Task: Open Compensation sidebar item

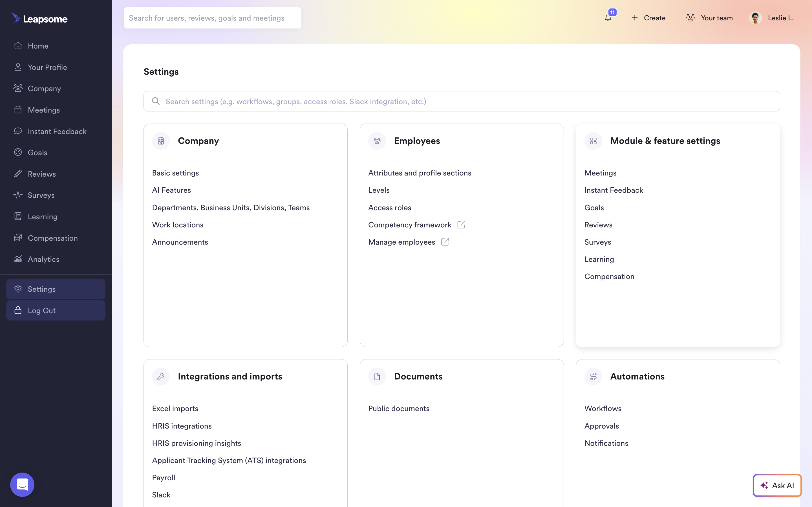Action: pos(56,238)
